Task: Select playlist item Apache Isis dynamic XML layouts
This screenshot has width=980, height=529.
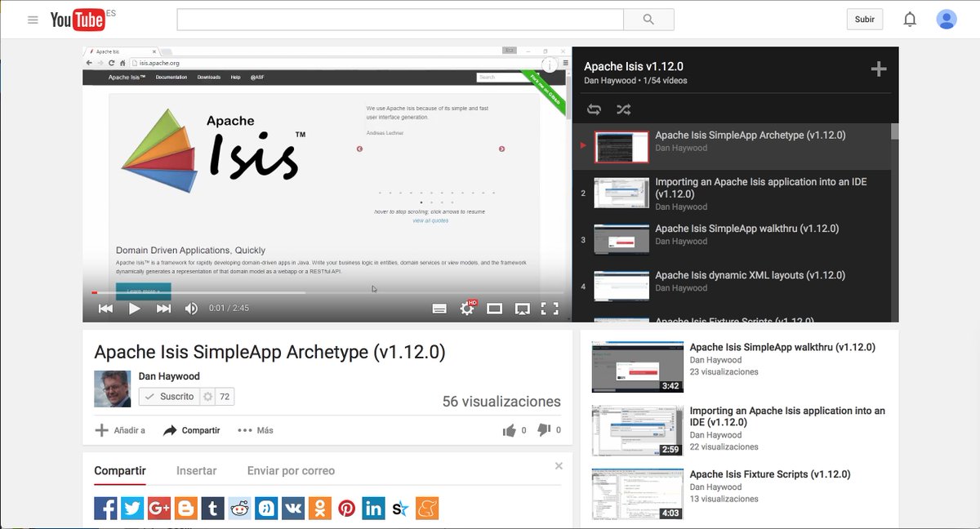Action: [x=732, y=287]
